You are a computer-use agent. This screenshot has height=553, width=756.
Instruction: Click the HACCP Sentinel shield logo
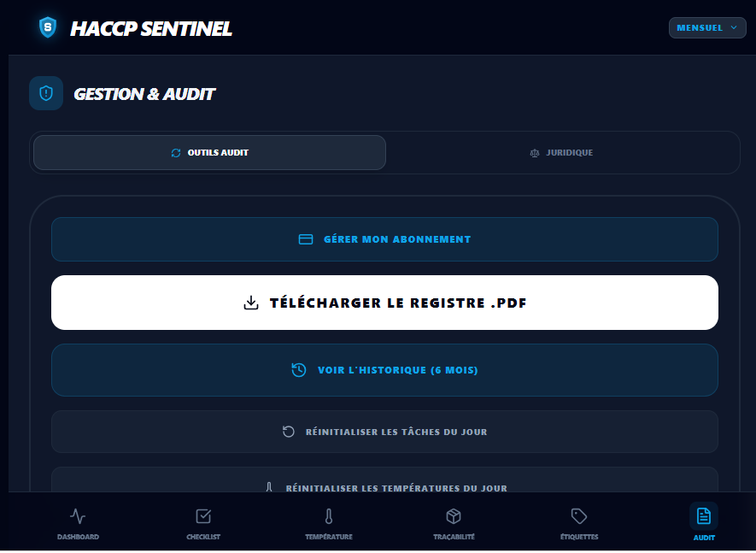coord(48,27)
